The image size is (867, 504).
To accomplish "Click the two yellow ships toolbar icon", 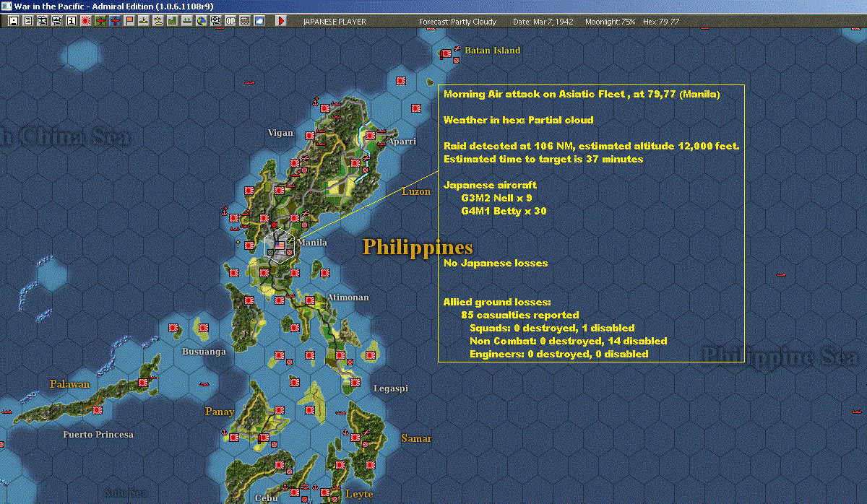I will coord(158,21).
